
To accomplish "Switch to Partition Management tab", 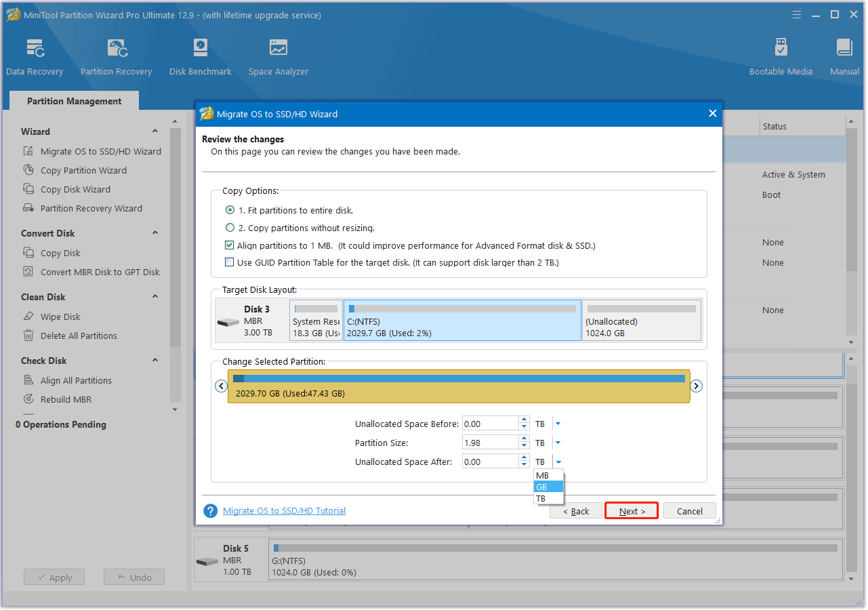I will pyautogui.click(x=75, y=101).
